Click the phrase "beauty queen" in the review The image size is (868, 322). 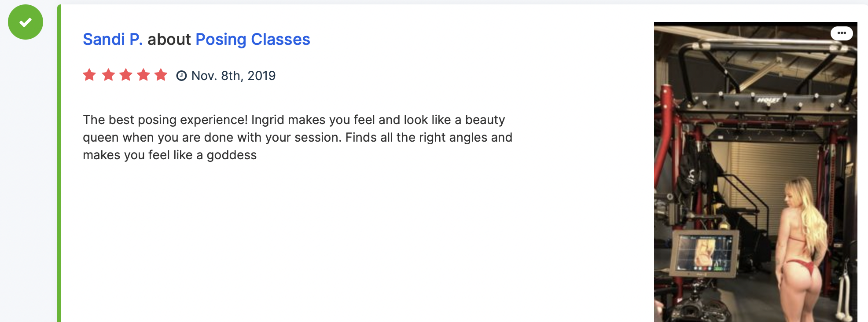click(x=484, y=120)
